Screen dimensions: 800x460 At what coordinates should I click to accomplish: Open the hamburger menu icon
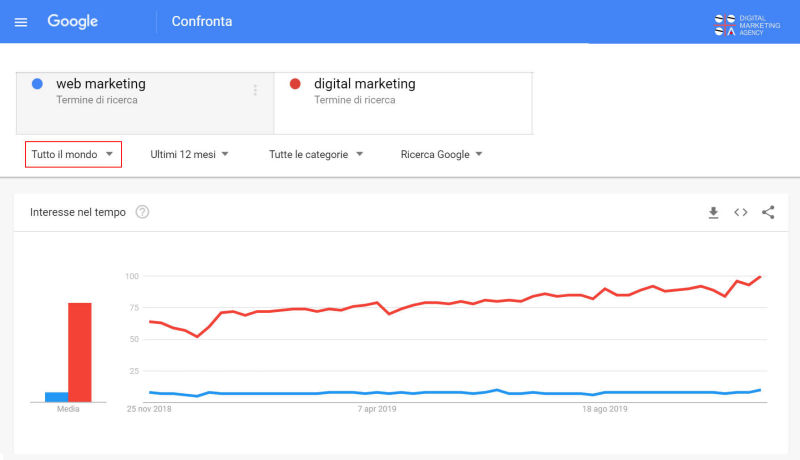click(21, 22)
